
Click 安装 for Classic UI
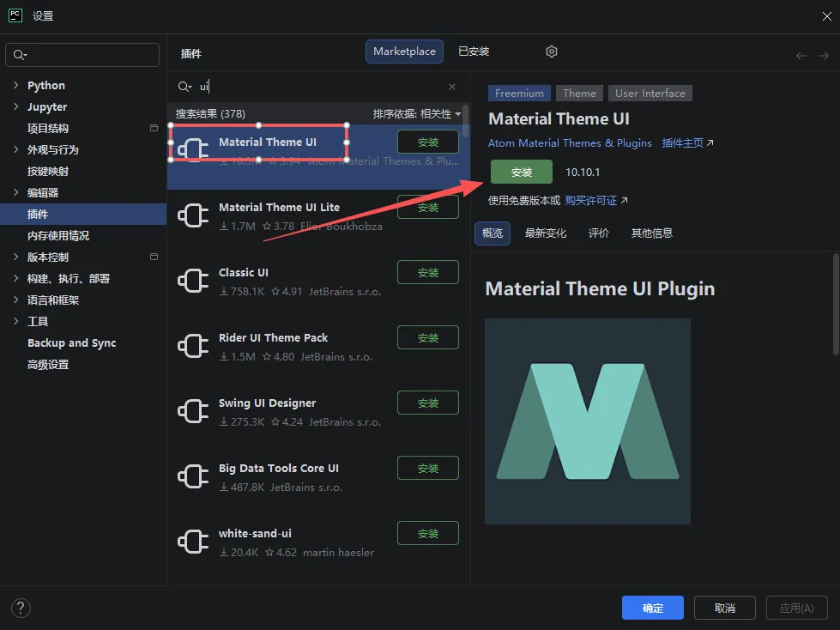(428, 273)
